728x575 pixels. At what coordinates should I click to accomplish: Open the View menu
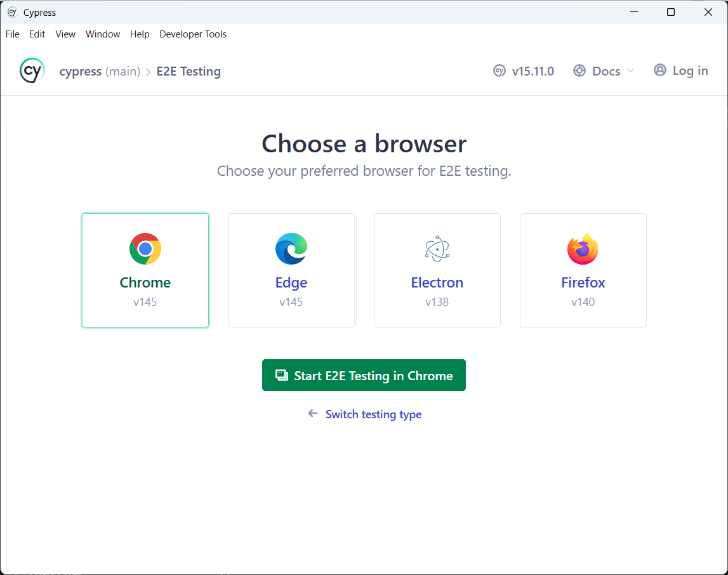[65, 34]
